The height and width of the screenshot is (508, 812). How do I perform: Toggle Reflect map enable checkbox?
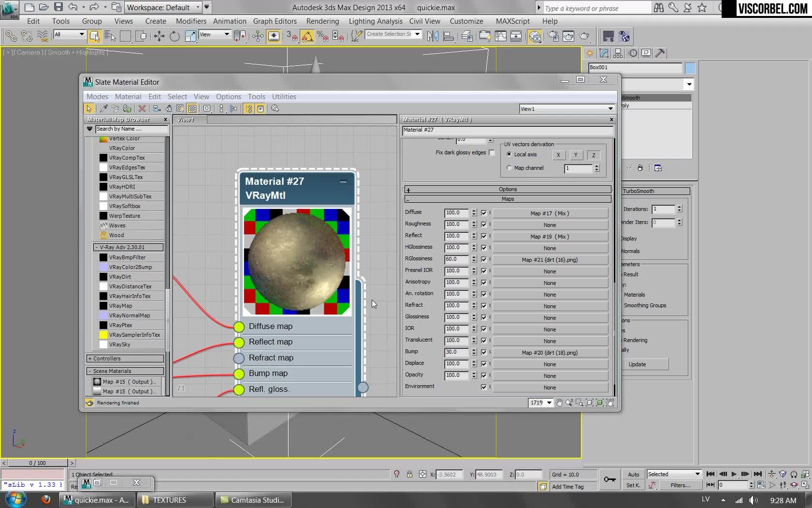[x=483, y=236]
